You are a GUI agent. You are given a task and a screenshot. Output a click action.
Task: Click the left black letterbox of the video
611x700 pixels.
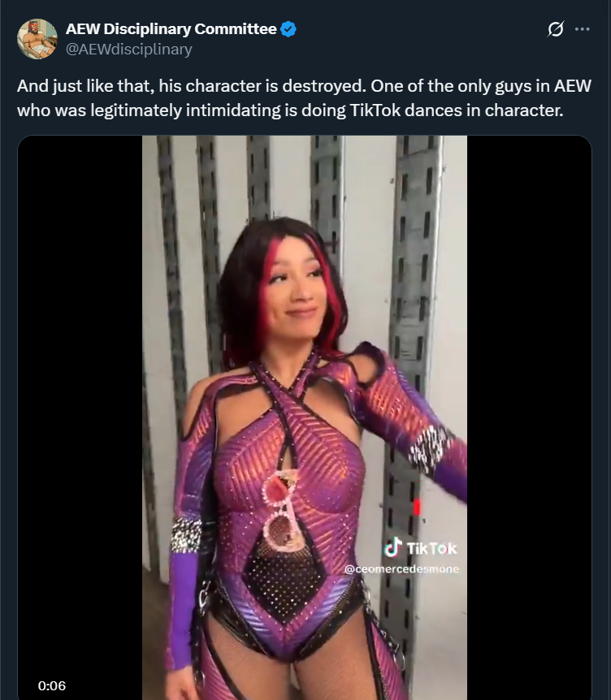[x=80, y=417]
